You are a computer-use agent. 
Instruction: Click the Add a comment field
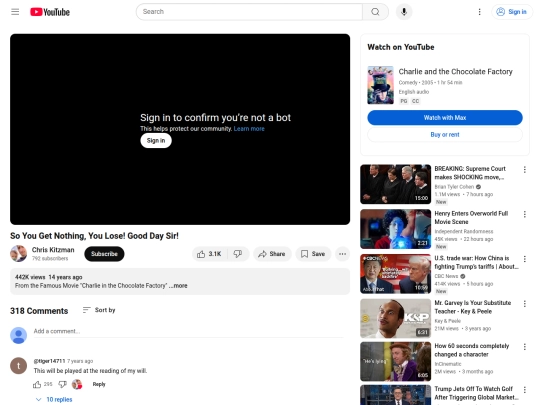coord(188,331)
